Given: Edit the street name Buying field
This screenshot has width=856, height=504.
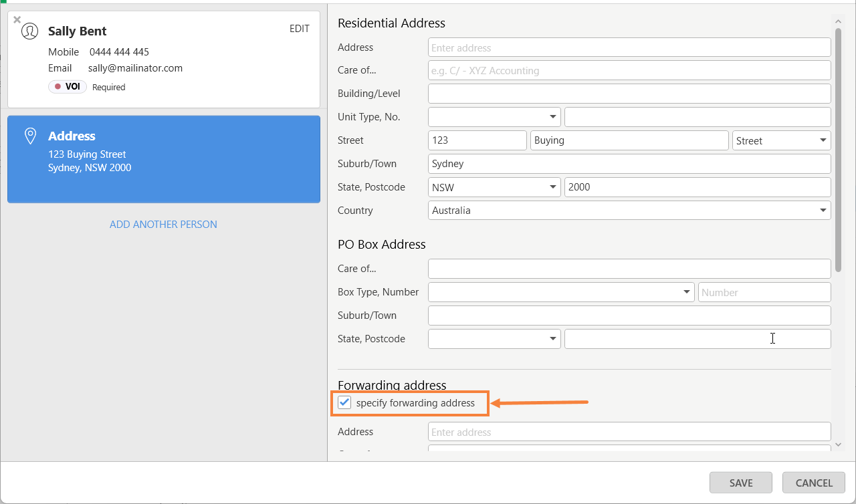Looking at the screenshot, I should point(629,140).
